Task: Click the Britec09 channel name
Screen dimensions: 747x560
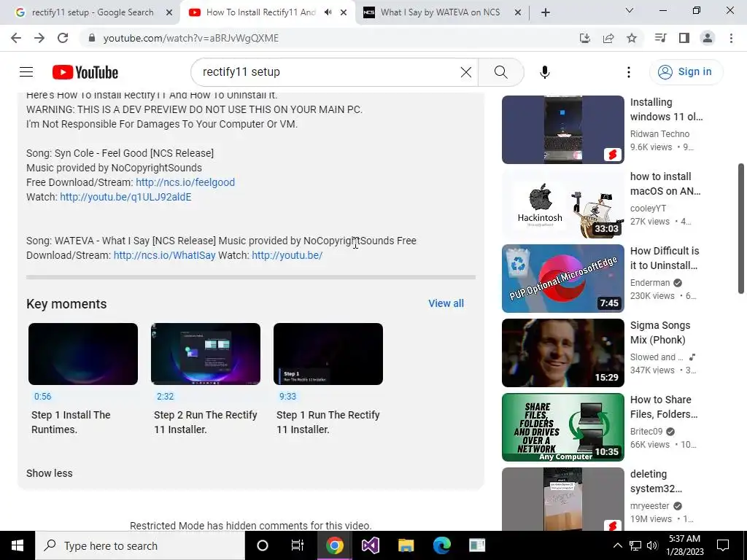Action: click(x=646, y=431)
